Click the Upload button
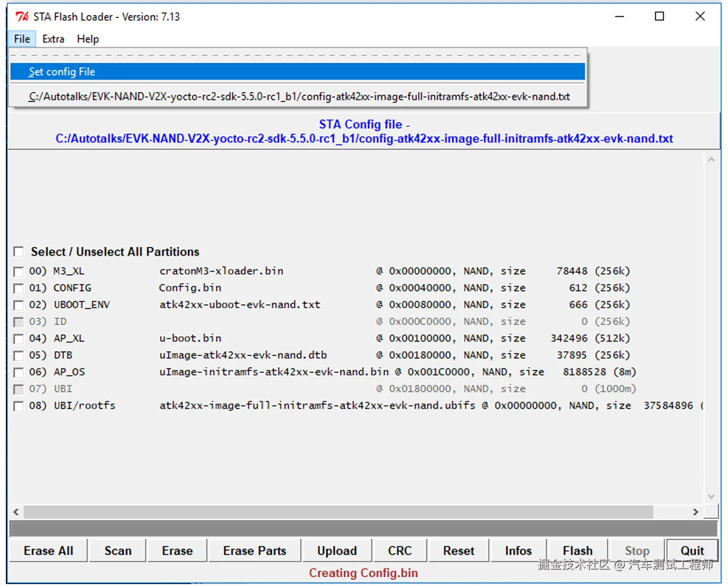Image resolution: width=728 pixels, height=586 pixels. [x=337, y=550]
